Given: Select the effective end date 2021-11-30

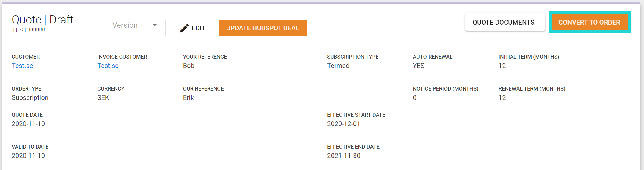Looking at the screenshot, I should click(x=344, y=156).
